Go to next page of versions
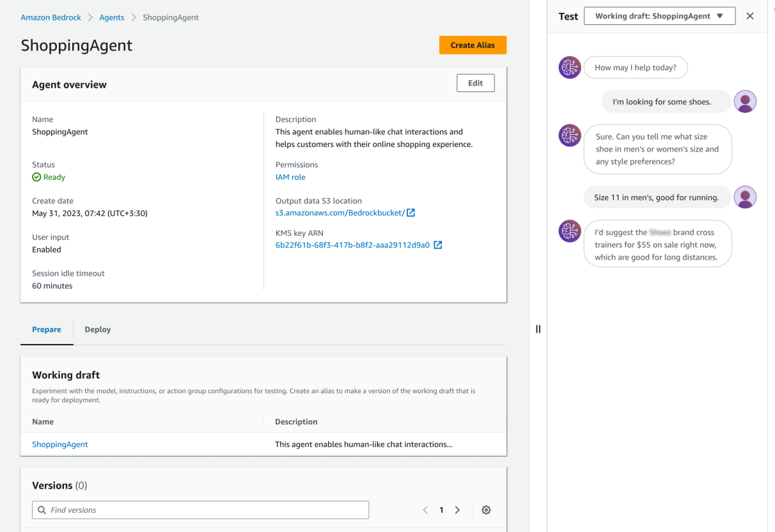The width and height of the screenshot is (775, 532). point(457,510)
